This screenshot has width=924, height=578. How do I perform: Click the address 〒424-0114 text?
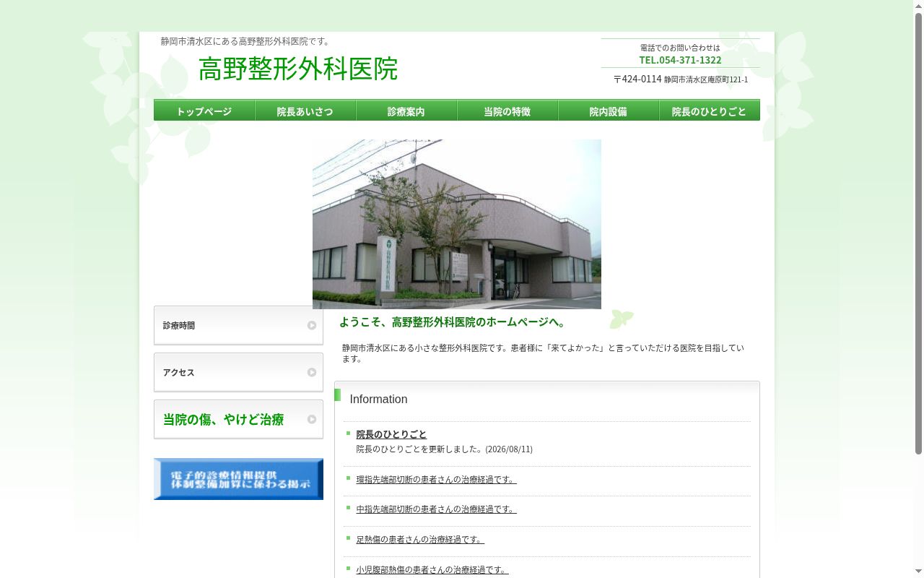[681, 79]
